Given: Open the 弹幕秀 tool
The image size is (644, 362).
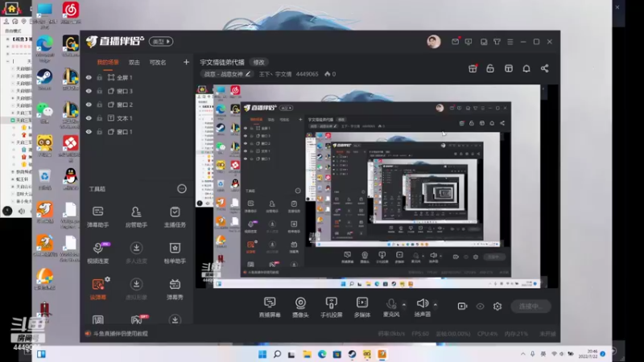Looking at the screenshot, I should tap(175, 289).
